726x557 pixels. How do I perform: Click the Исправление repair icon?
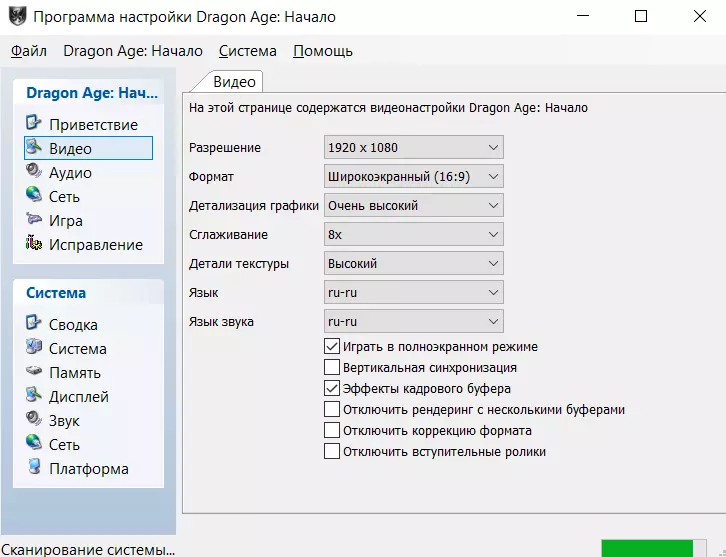(x=34, y=244)
